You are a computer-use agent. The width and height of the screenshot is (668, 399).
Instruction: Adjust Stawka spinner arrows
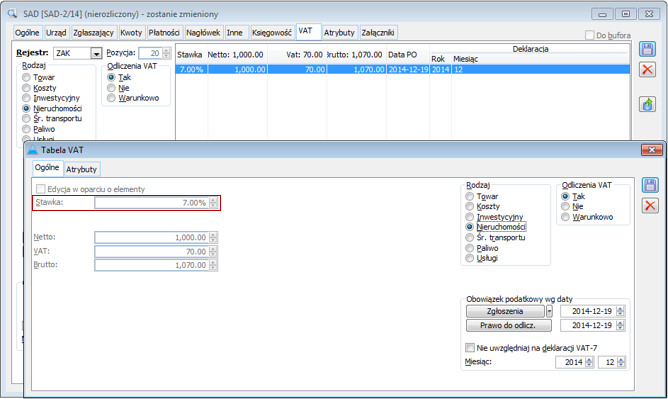[x=213, y=203]
